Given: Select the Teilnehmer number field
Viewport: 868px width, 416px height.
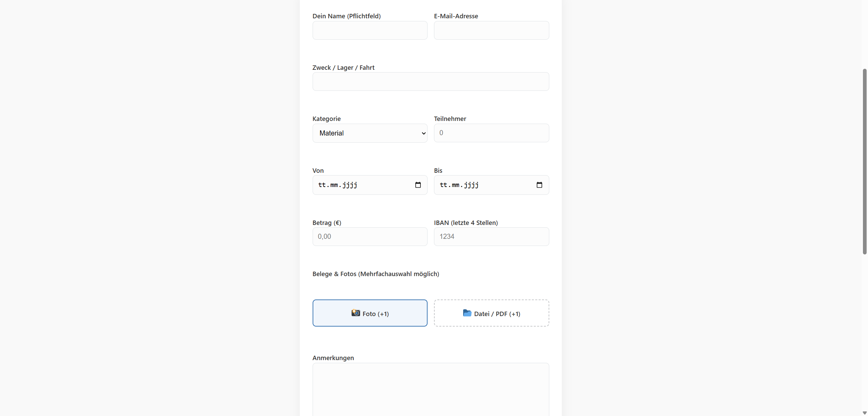Looking at the screenshot, I should pos(491,133).
